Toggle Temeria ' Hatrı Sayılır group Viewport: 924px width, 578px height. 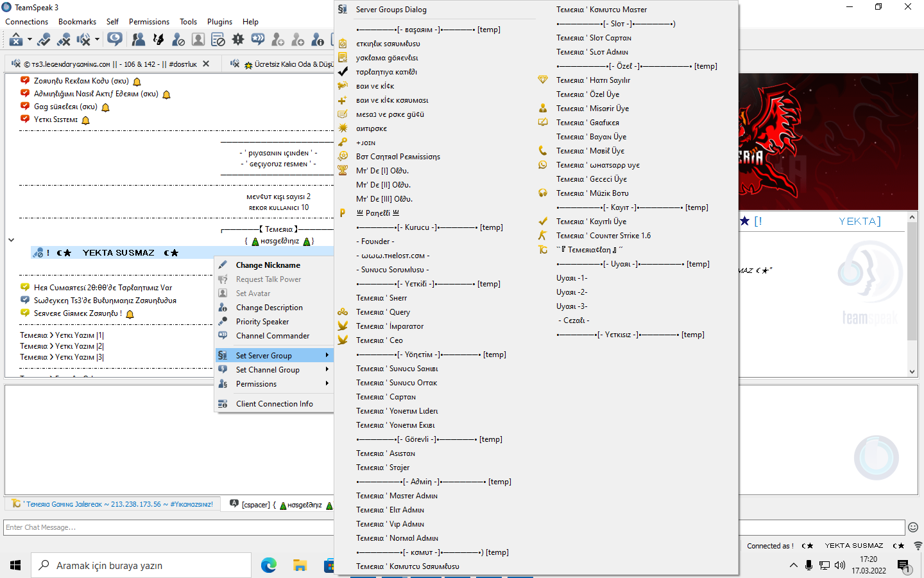pyautogui.click(x=637, y=80)
